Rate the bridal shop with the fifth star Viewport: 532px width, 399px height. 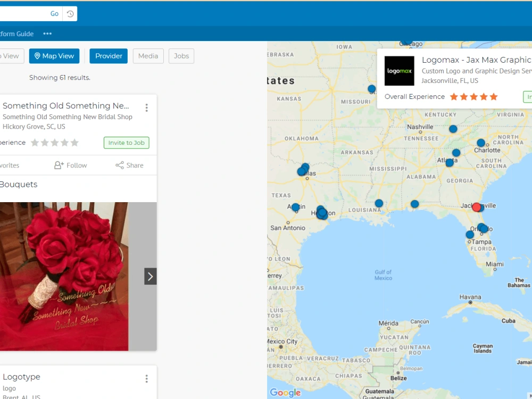click(74, 143)
